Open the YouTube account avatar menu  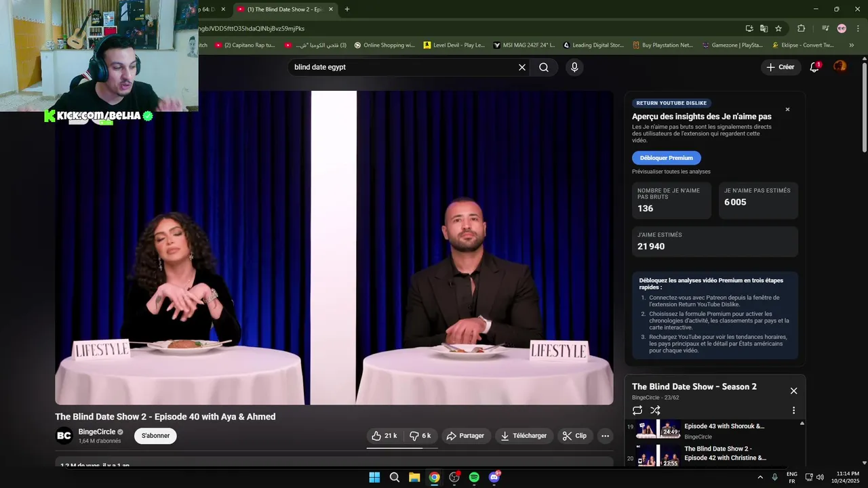840,66
